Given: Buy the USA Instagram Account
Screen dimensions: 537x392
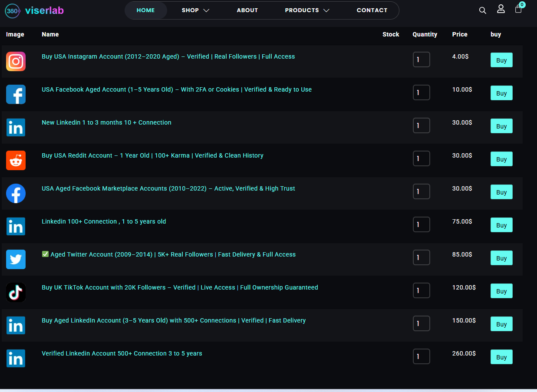Looking at the screenshot, I should pyautogui.click(x=501, y=60).
